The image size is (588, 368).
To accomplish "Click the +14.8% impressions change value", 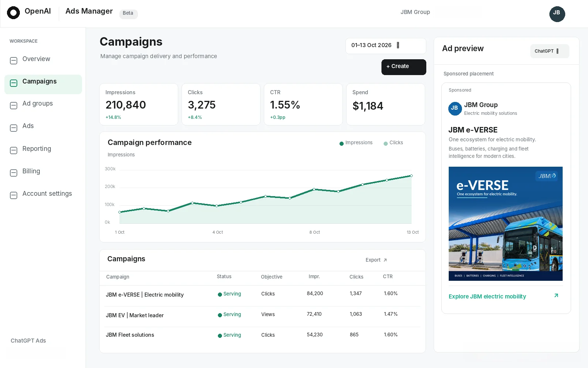I will (113, 117).
